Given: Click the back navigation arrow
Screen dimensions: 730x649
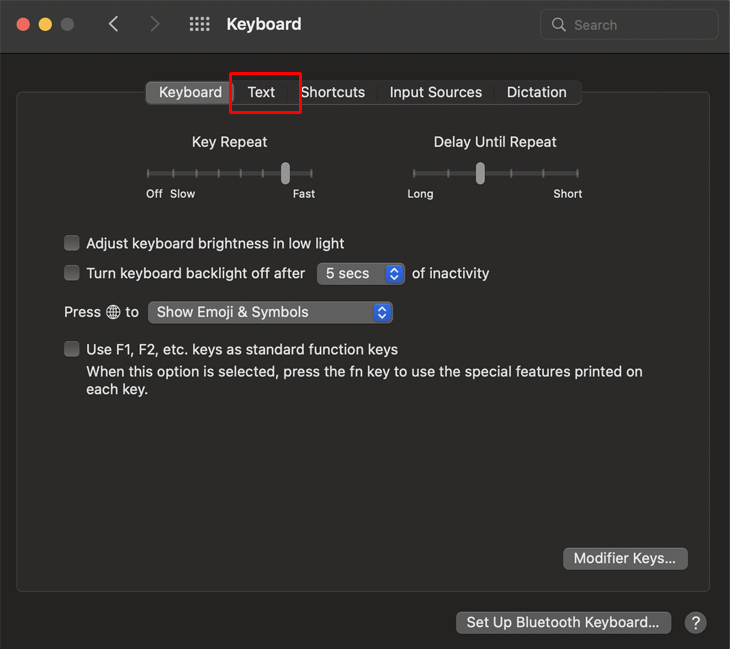Looking at the screenshot, I should (114, 24).
